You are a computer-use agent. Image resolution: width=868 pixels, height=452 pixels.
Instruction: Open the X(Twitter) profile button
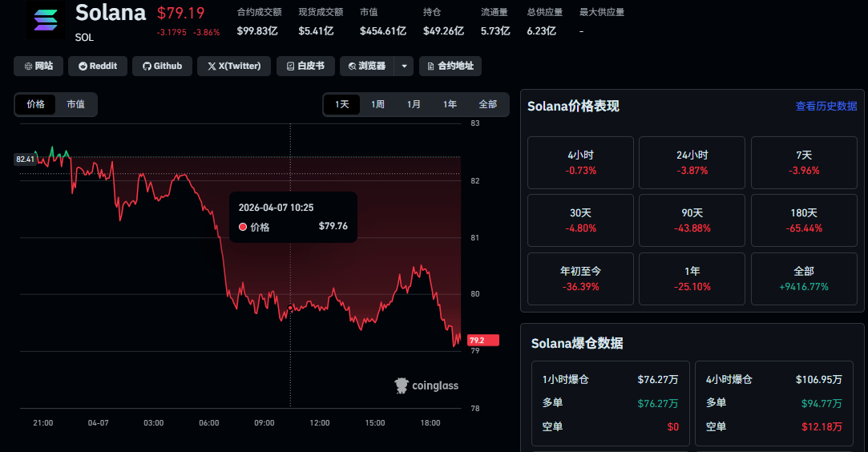click(x=233, y=66)
